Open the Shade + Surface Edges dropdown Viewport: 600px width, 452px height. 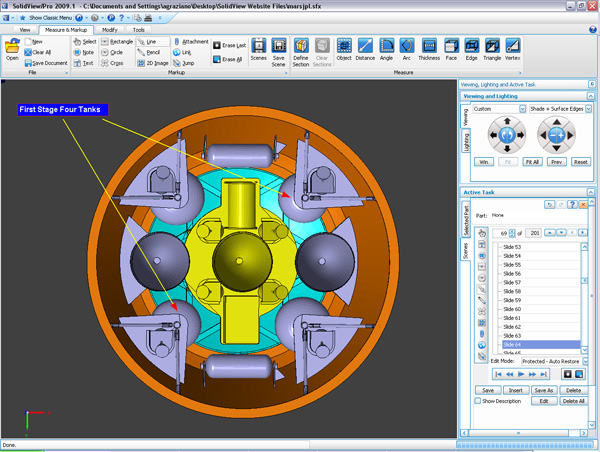(x=589, y=109)
